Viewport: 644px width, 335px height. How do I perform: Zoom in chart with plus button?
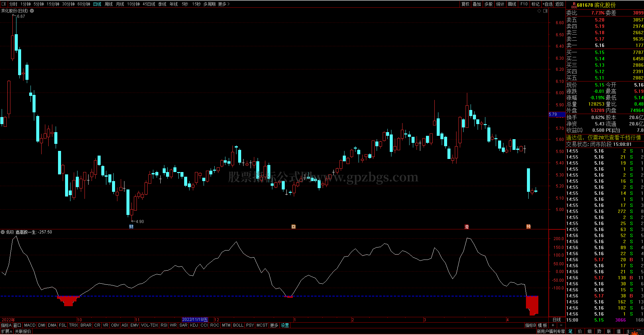click(553, 325)
